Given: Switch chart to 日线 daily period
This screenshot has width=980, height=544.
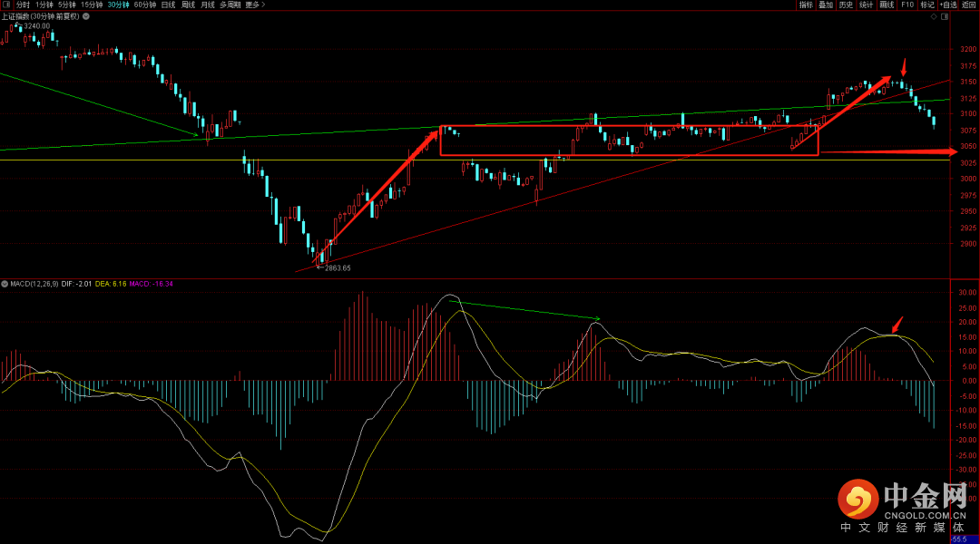Looking at the screenshot, I should click(x=168, y=5).
